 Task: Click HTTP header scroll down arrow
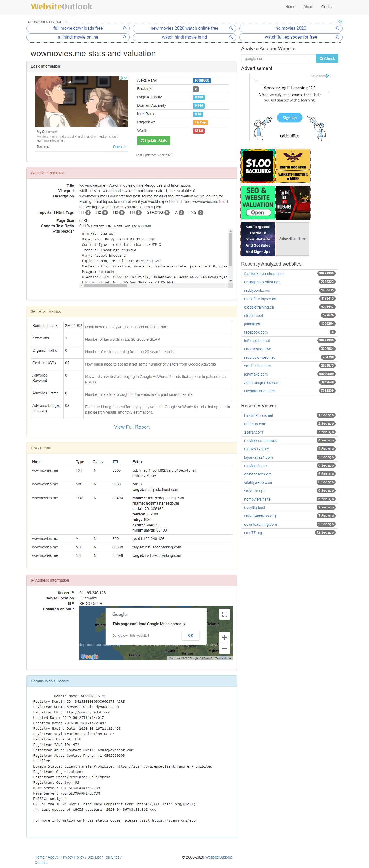coord(230,281)
